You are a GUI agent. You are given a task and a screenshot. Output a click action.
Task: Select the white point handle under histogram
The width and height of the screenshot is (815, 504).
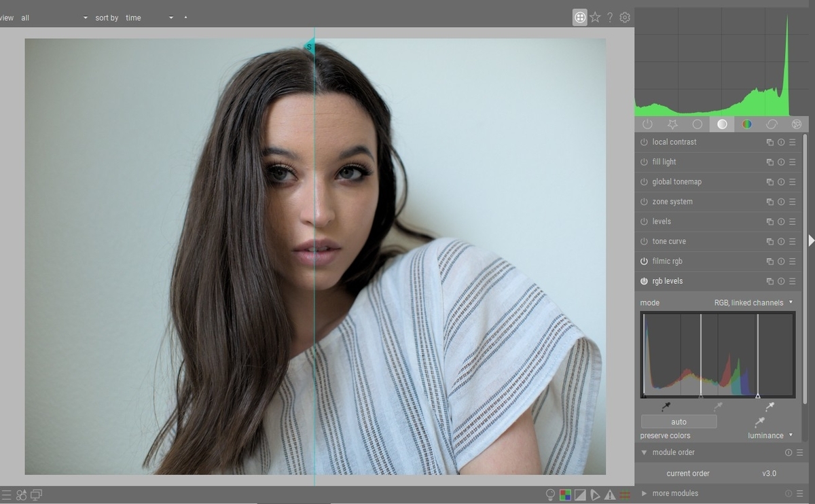(x=758, y=395)
